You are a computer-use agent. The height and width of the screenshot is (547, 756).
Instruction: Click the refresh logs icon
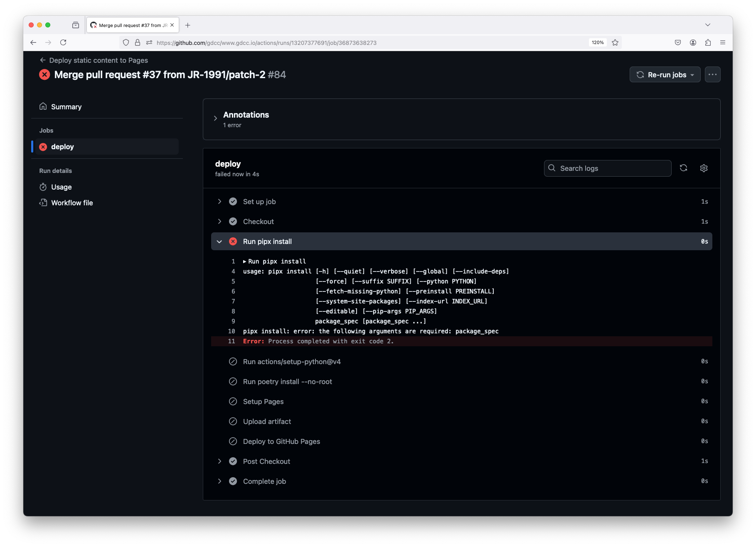pyautogui.click(x=683, y=168)
